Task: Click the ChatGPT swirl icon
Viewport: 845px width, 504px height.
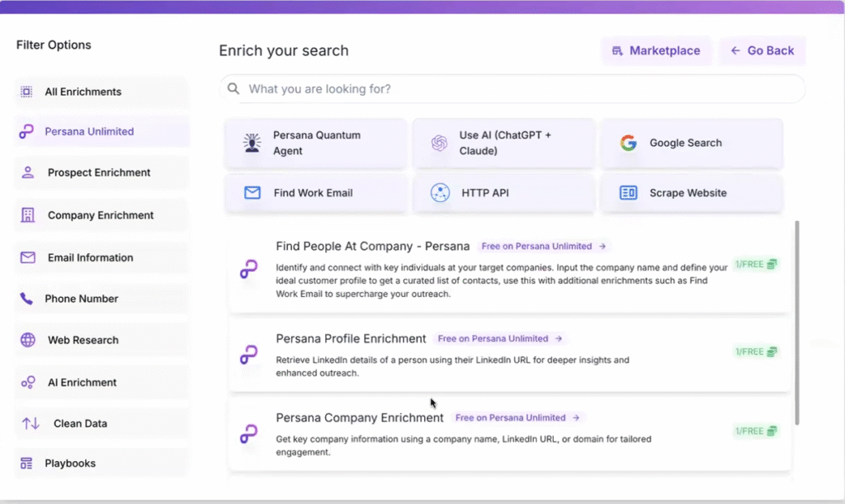Action: [x=439, y=143]
